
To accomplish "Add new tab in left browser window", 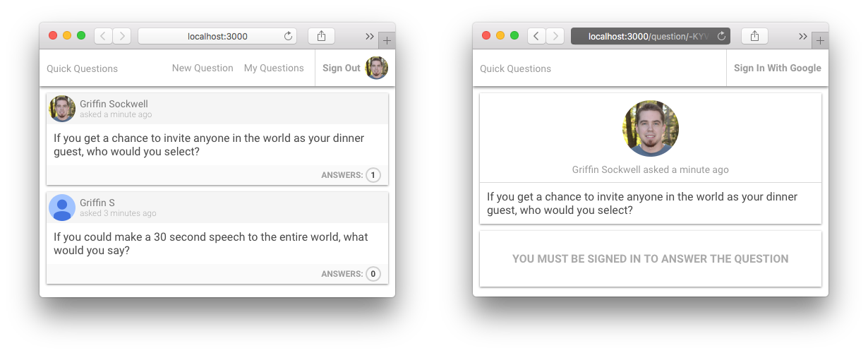I will click(x=387, y=41).
